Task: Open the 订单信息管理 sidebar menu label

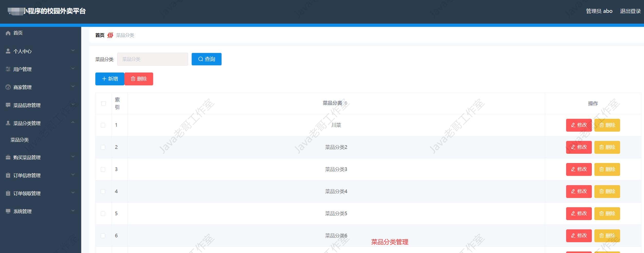Action: (x=27, y=175)
